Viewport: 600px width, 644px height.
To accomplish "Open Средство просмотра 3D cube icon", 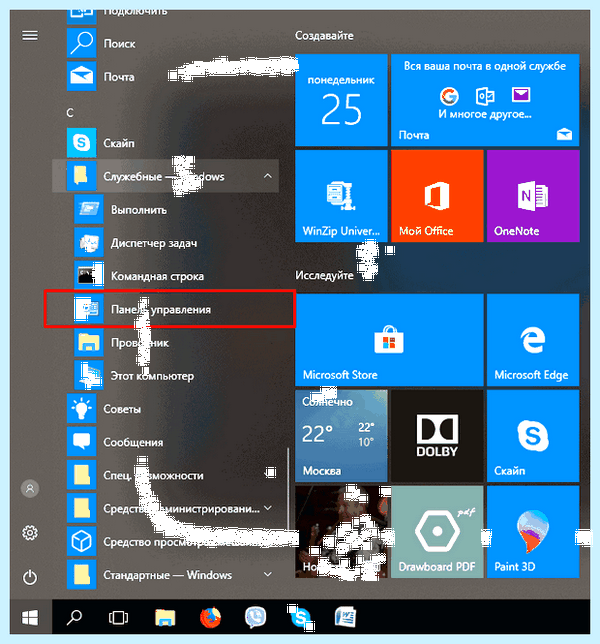I will [81, 542].
